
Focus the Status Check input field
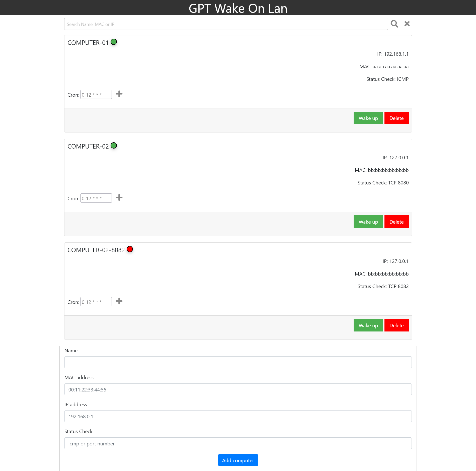[238, 443]
